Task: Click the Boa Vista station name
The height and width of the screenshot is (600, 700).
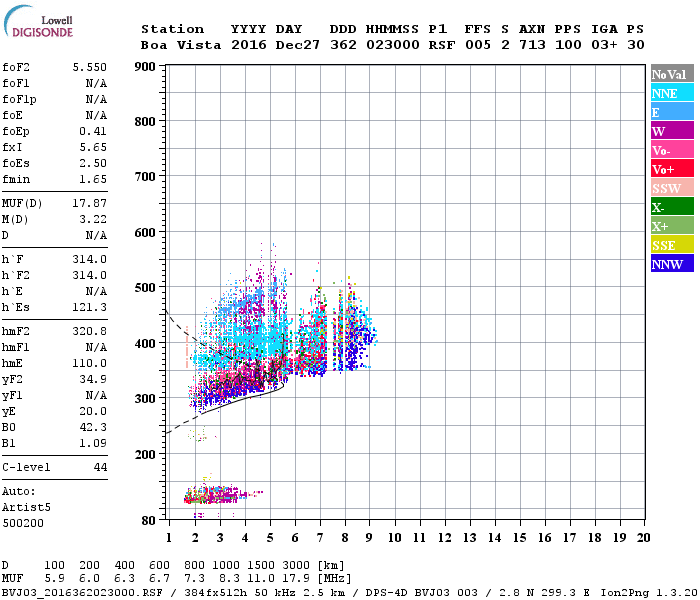Action: (181, 45)
